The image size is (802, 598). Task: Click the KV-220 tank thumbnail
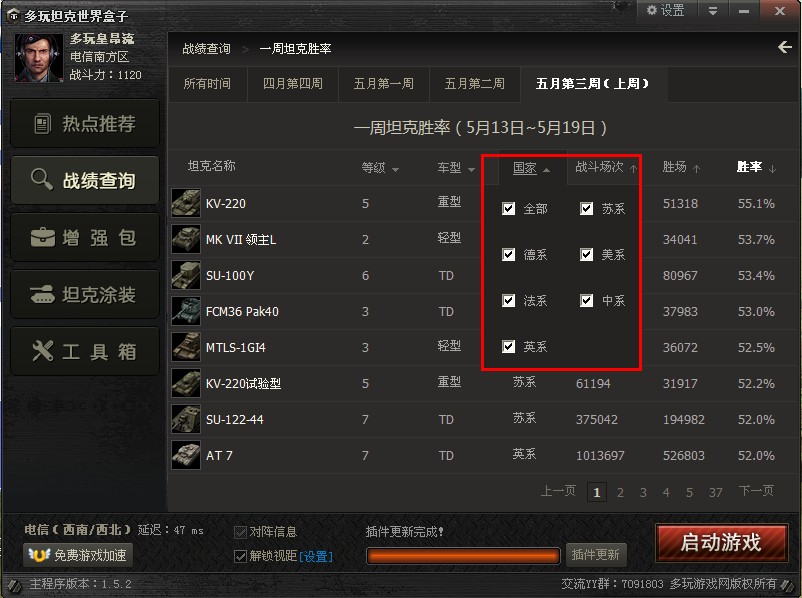point(186,203)
